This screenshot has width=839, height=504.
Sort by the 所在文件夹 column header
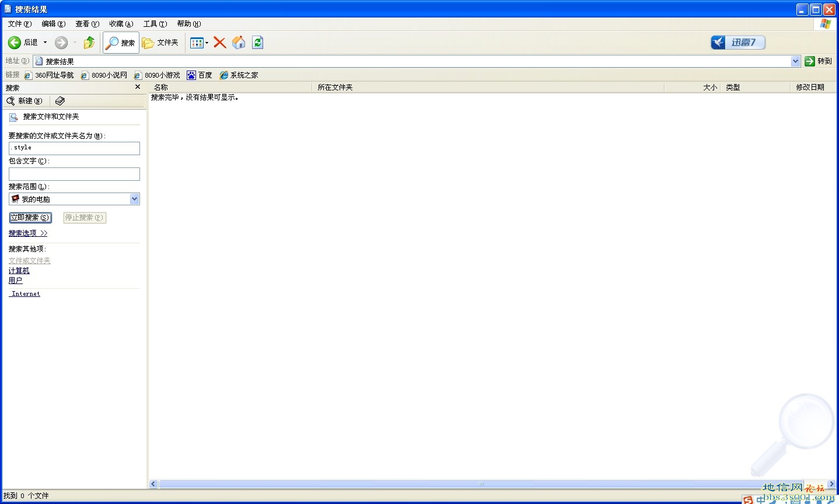[488, 87]
